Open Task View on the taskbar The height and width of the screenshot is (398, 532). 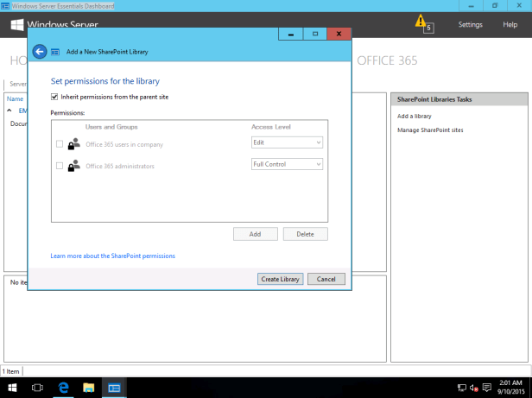pos(38,388)
